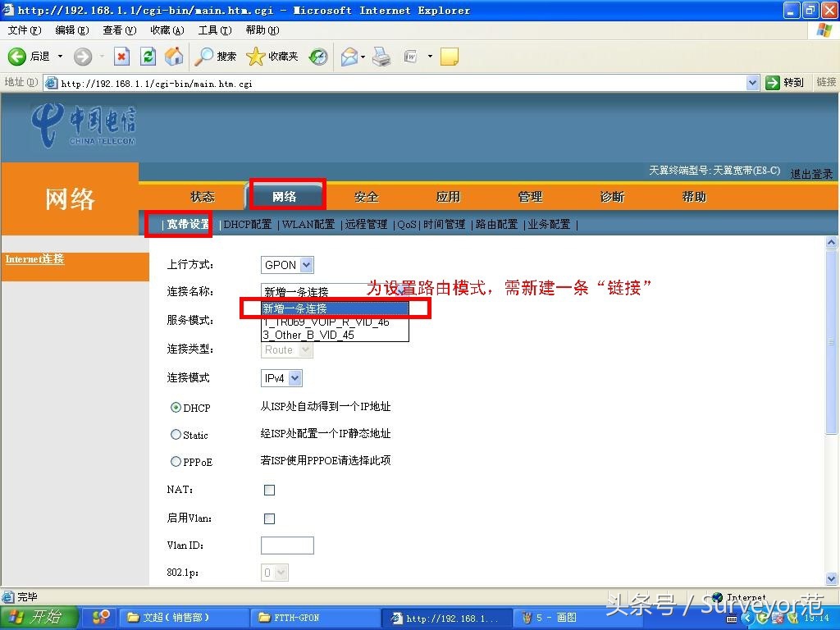Click the Back navigation icon

click(18, 57)
